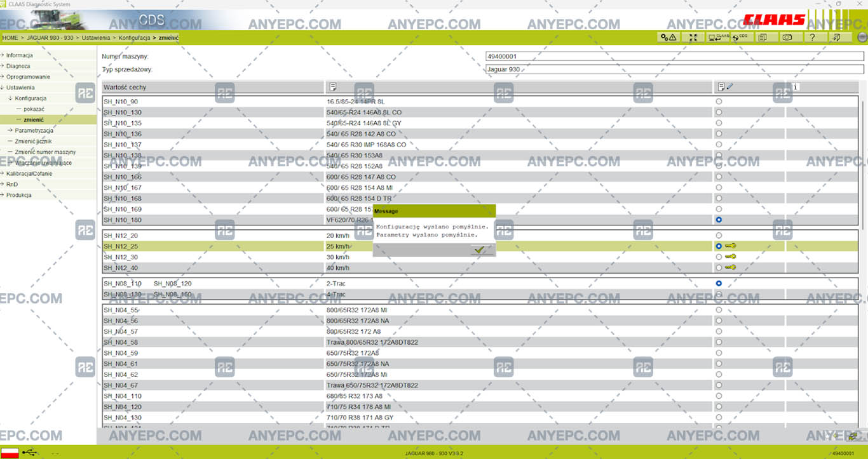Open 'Zmienić numer maszyny' in sidebar

point(45,152)
